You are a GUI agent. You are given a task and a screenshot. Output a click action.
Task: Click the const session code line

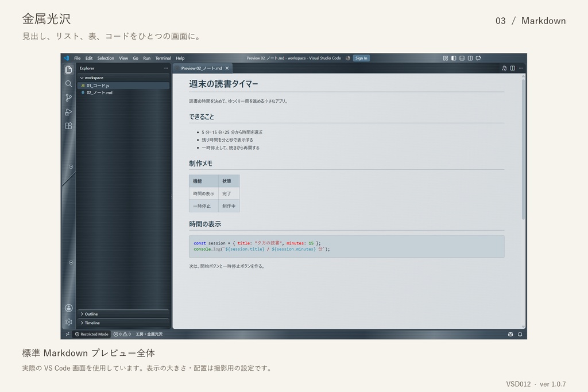coord(257,243)
